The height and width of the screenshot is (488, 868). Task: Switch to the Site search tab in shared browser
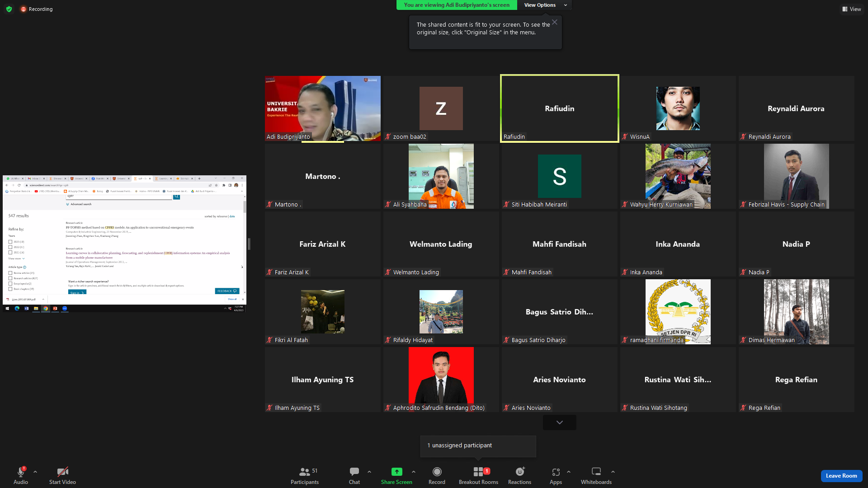click(57, 178)
